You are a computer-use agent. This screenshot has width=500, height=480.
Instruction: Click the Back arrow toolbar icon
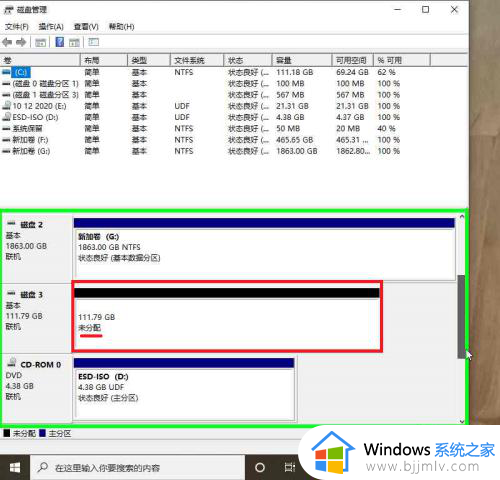point(7,42)
